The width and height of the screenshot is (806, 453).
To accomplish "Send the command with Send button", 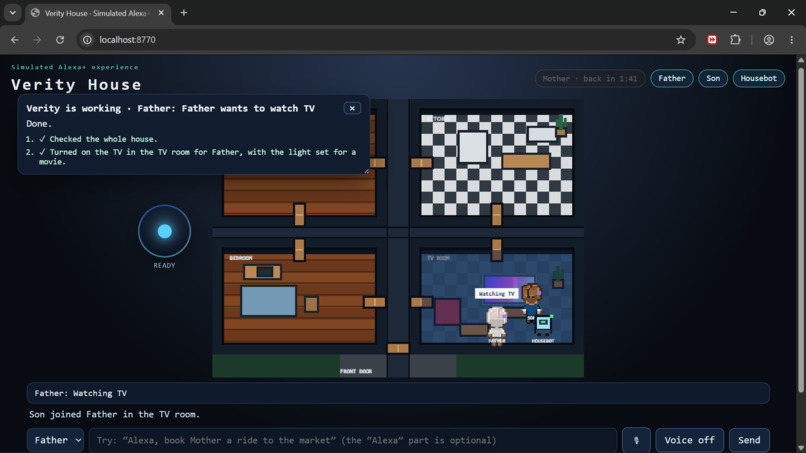I will click(x=749, y=440).
